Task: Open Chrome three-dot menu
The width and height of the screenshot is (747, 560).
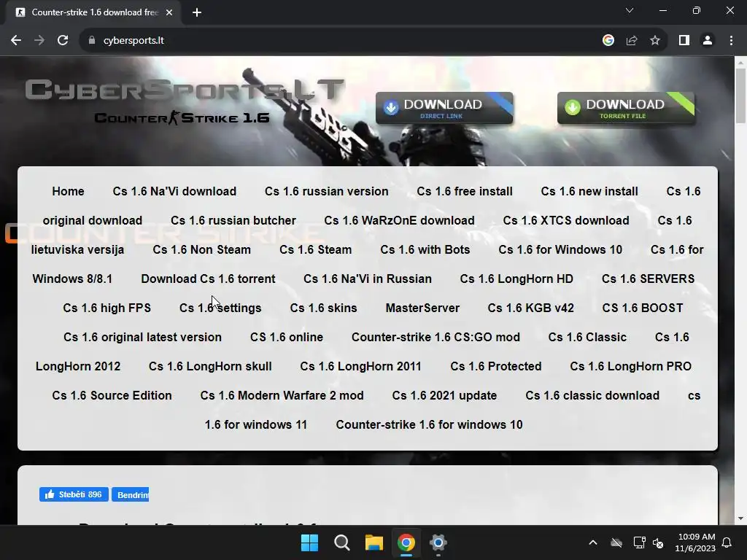Action: click(x=731, y=41)
